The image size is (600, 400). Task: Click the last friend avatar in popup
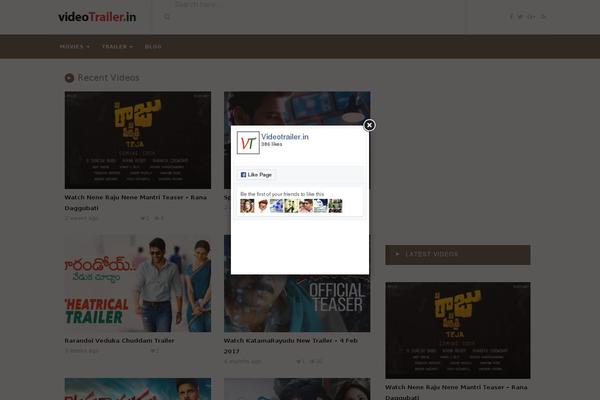pyautogui.click(x=336, y=206)
